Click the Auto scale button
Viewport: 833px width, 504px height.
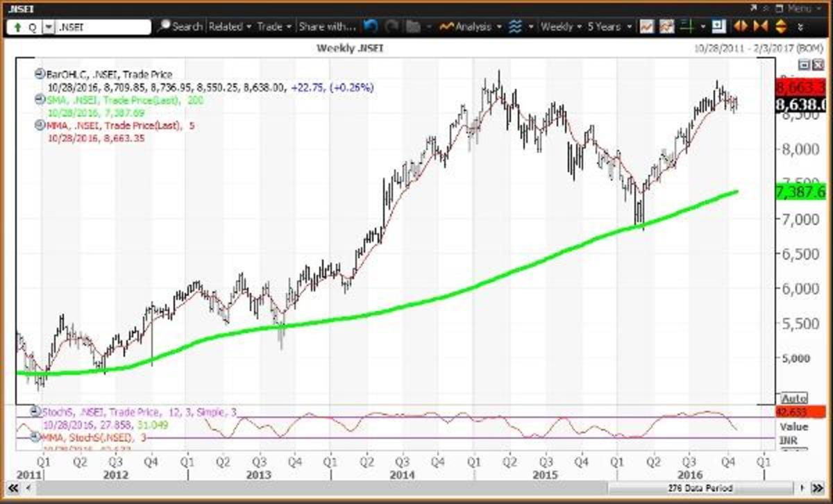(x=793, y=398)
